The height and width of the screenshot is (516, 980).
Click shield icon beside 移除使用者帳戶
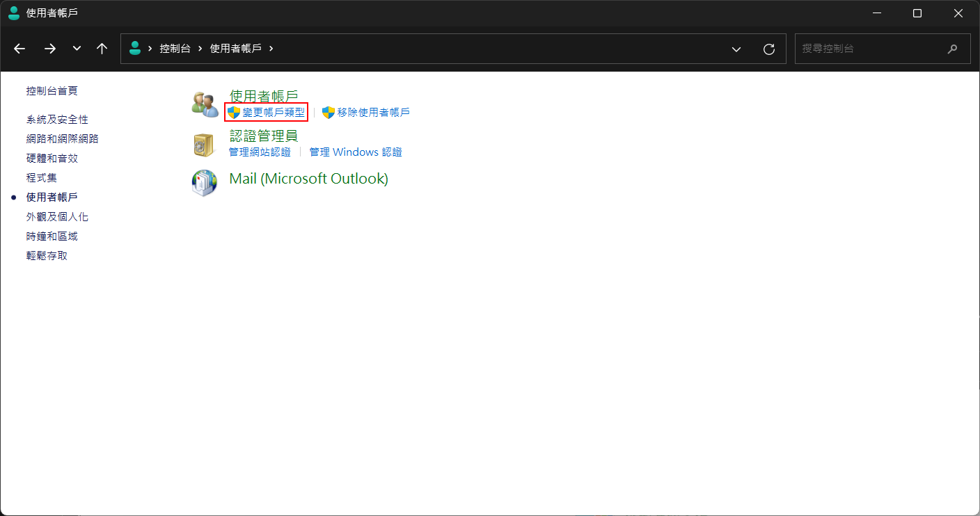click(329, 112)
